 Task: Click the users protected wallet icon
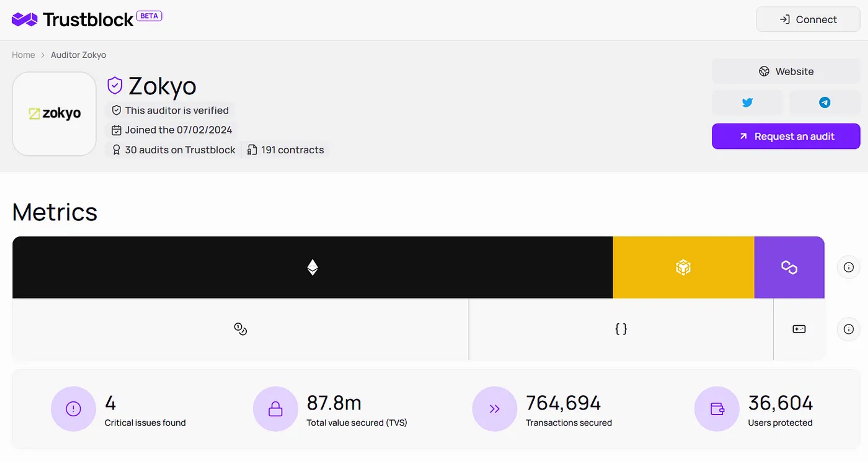pyautogui.click(x=717, y=409)
